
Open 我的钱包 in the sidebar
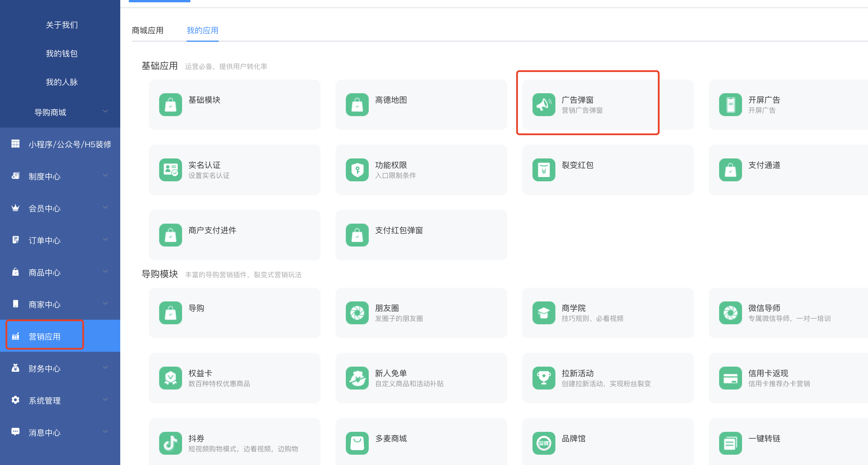62,53
